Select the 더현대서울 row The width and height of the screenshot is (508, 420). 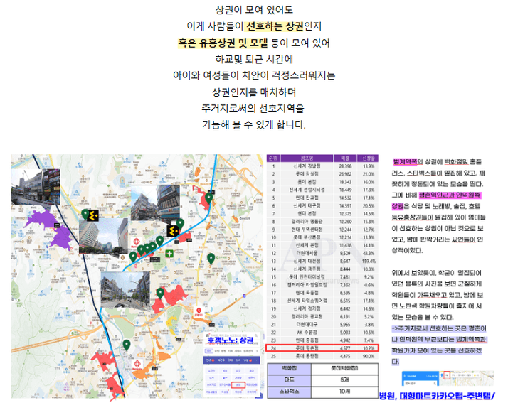pyautogui.click(x=323, y=253)
